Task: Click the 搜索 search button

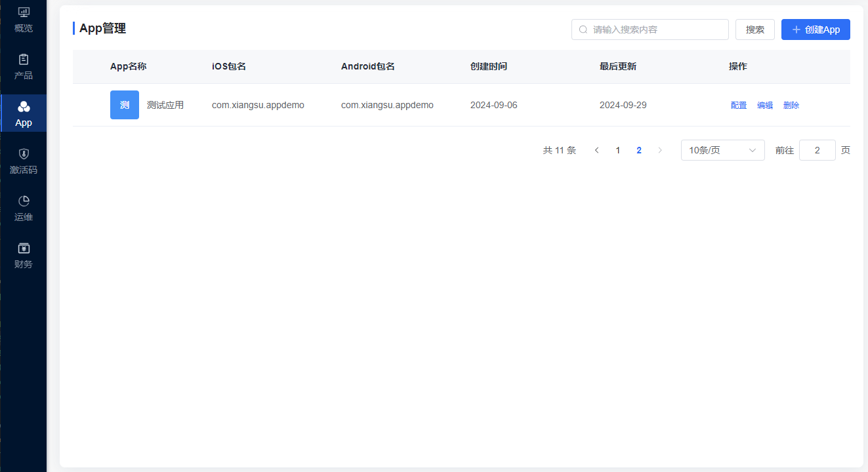Action: pyautogui.click(x=755, y=29)
